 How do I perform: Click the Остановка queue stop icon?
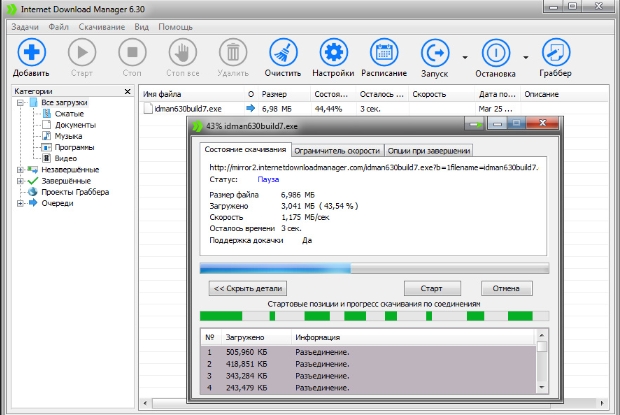[496, 52]
